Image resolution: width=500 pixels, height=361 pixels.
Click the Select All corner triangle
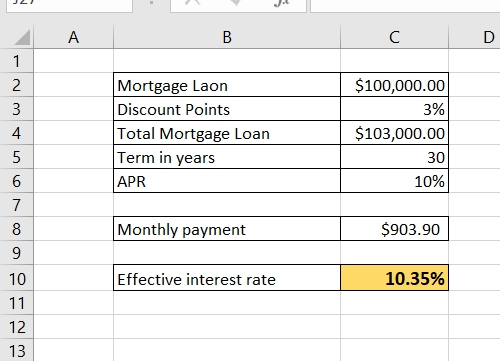point(22,37)
